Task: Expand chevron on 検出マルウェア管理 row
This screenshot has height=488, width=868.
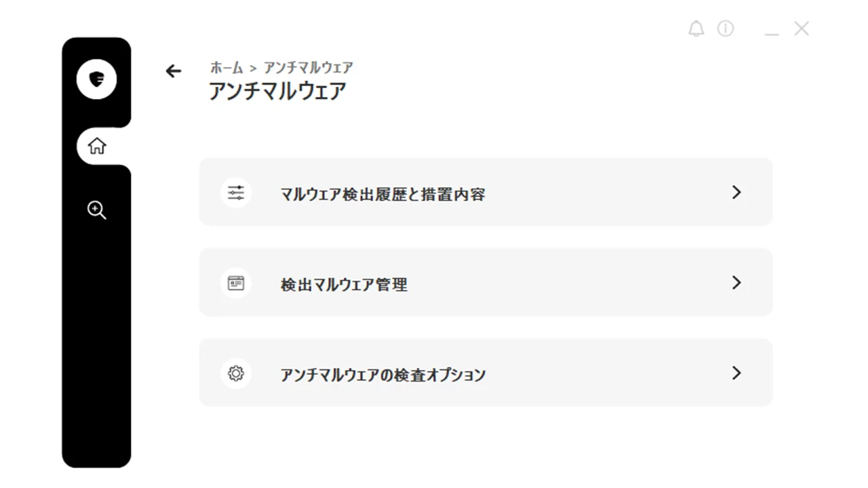Action: [736, 283]
